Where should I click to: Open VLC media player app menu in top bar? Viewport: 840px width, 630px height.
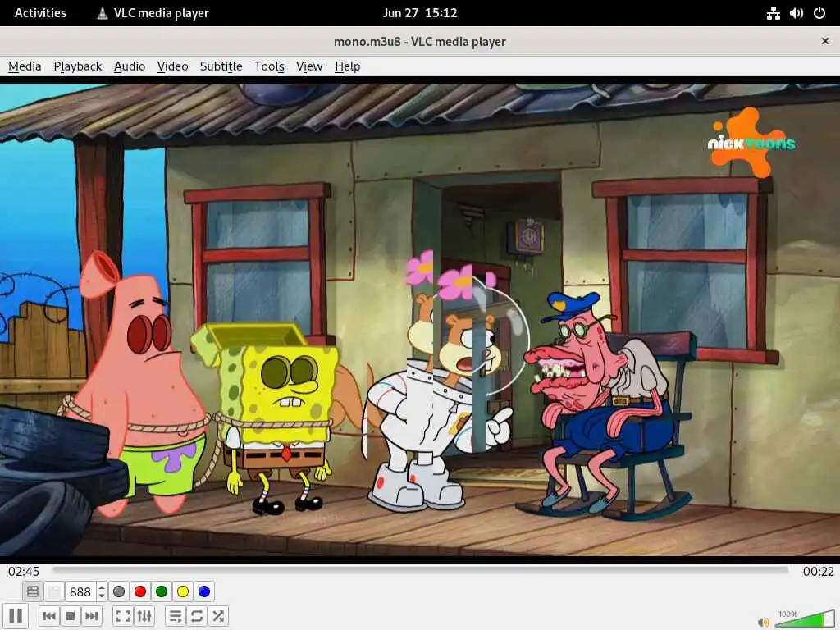click(x=153, y=13)
